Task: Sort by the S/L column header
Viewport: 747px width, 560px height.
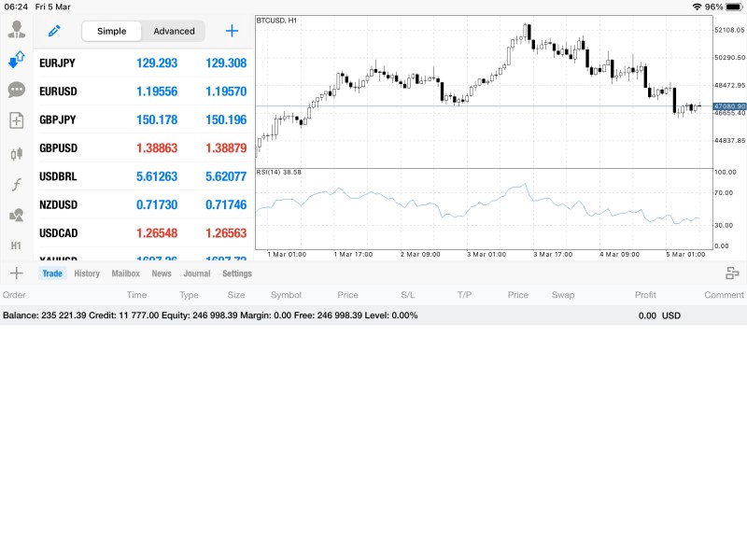Action: 408,295
